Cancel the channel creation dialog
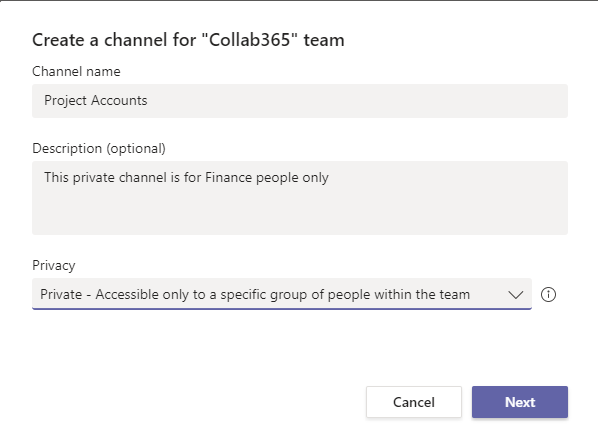Screen dimensions: 598x447 coord(414,402)
